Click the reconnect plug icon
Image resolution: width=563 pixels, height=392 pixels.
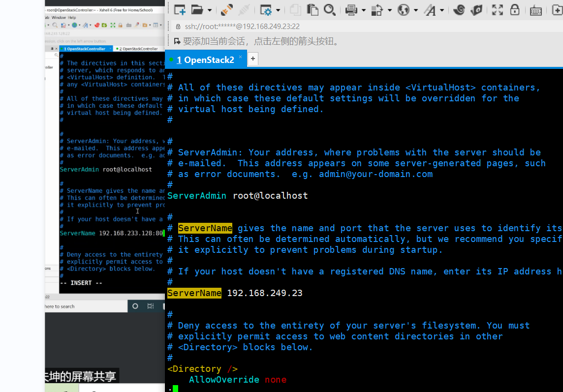click(x=227, y=10)
